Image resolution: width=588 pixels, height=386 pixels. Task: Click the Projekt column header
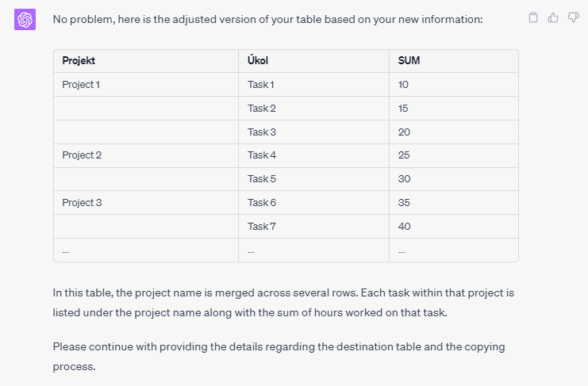tap(146, 61)
